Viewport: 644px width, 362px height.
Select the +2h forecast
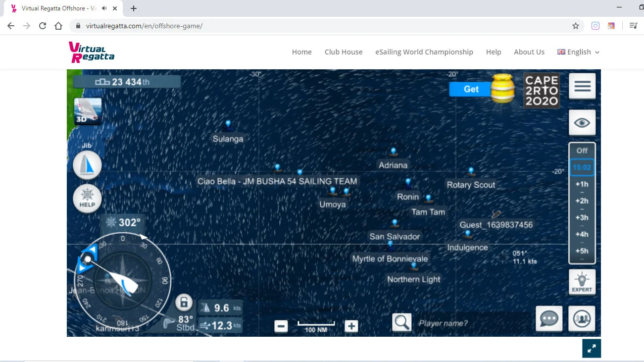pyautogui.click(x=582, y=201)
